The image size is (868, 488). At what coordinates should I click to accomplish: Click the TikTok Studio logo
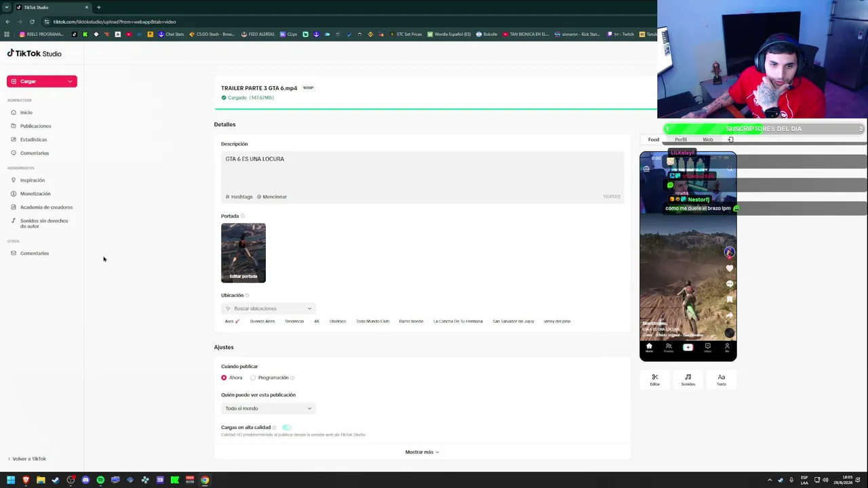34,54
